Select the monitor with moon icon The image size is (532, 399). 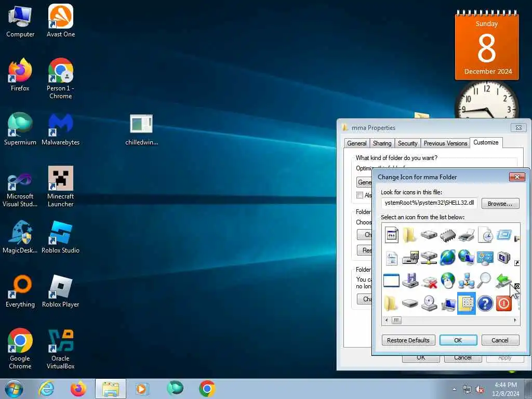pyautogui.click(x=504, y=258)
